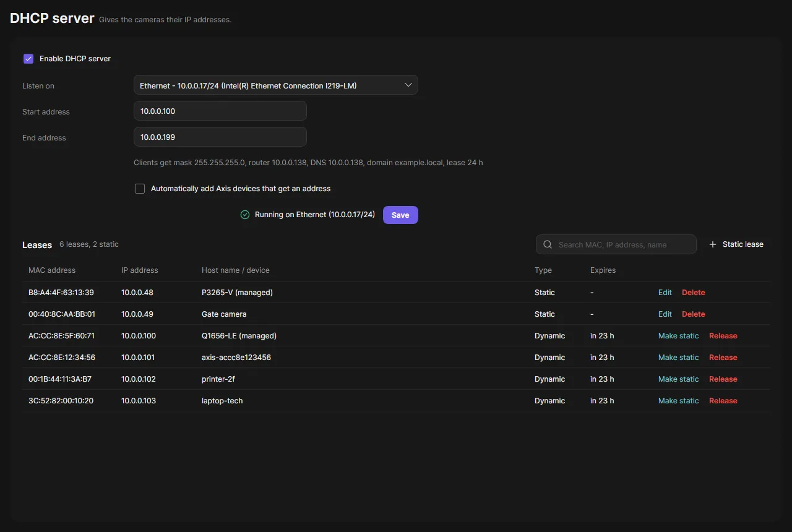Click the Gate camera device name
This screenshot has width=792, height=532.
pos(224,314)
